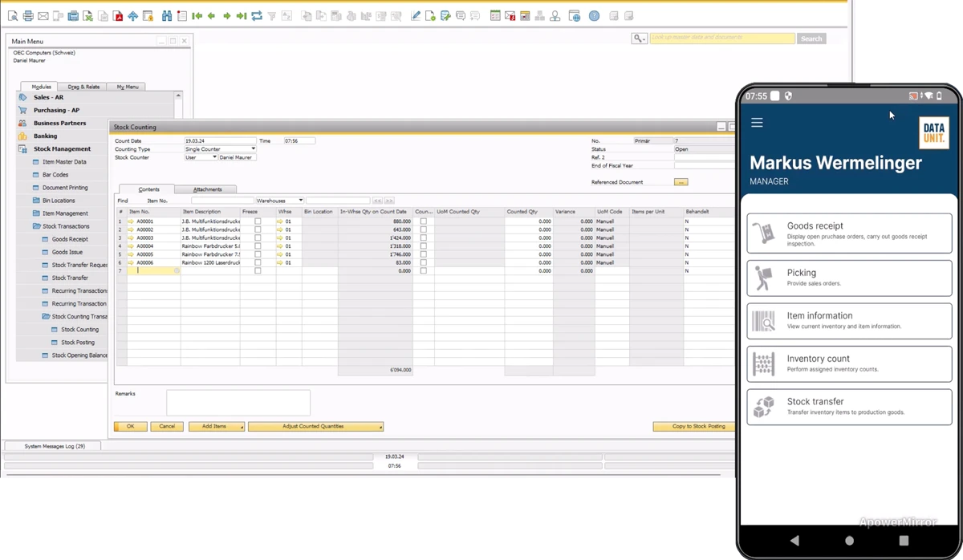This screenshot has height=560, width=963.
Task: Switch to the Attachments tab
Action: tap(207, 189)
